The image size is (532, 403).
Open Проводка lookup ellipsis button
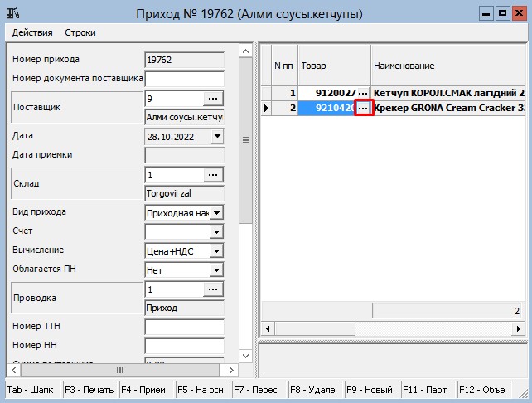[213, 289]
